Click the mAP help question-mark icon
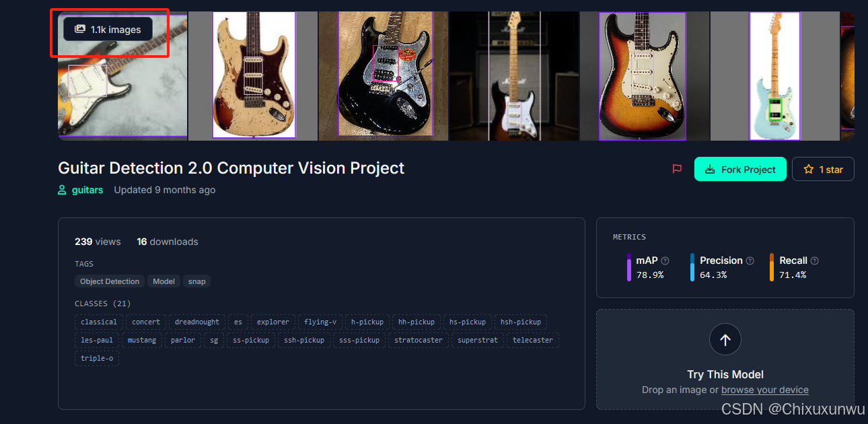 point(665,261)
